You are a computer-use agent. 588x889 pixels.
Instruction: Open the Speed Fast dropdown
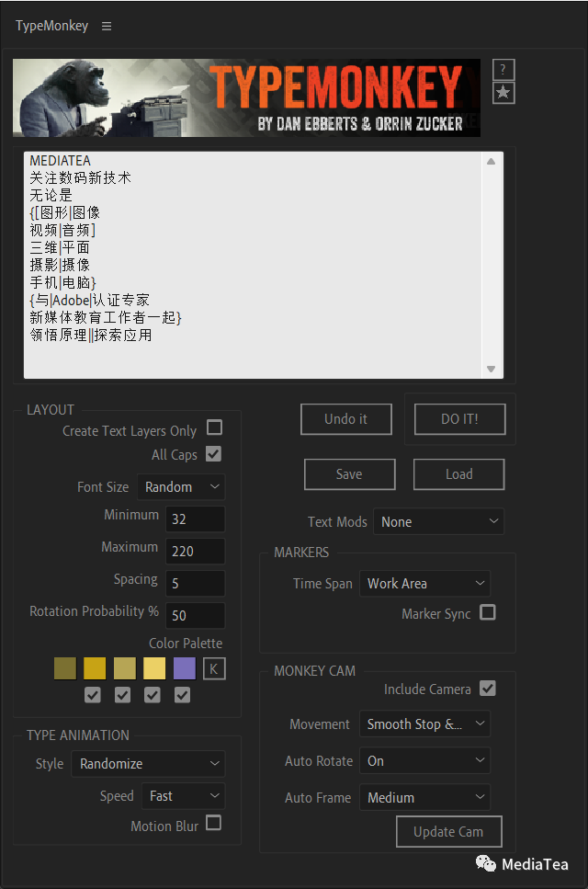point(184,796)
